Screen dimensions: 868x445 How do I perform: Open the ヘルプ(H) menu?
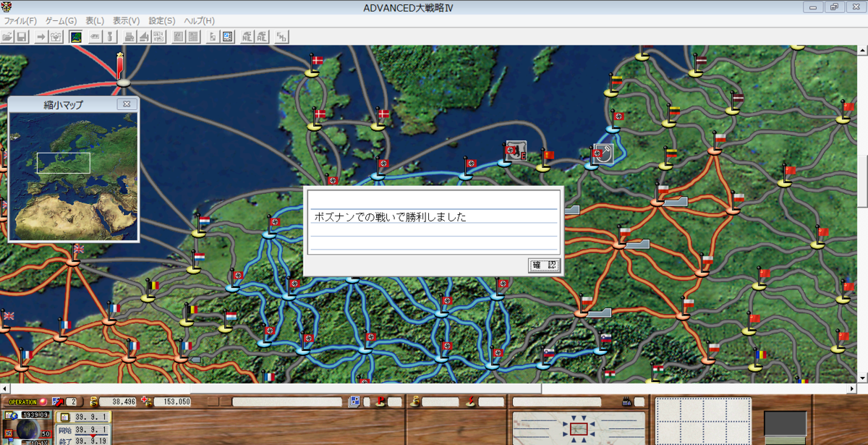click(199, 21)
